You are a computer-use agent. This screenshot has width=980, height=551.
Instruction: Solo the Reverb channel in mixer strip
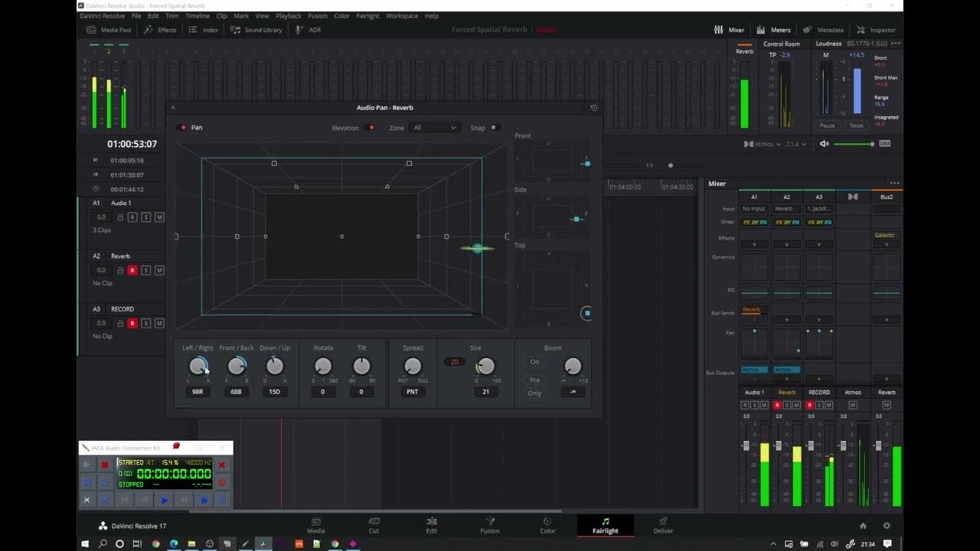786,405
